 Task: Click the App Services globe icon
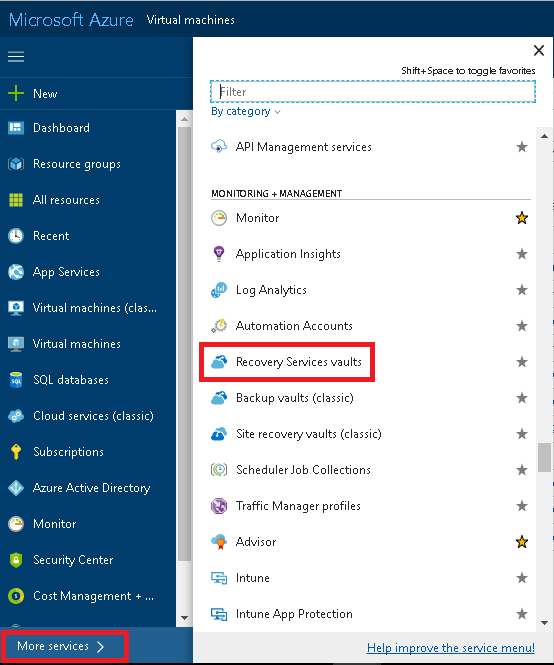pyautogui.click(x=16, y=272)
